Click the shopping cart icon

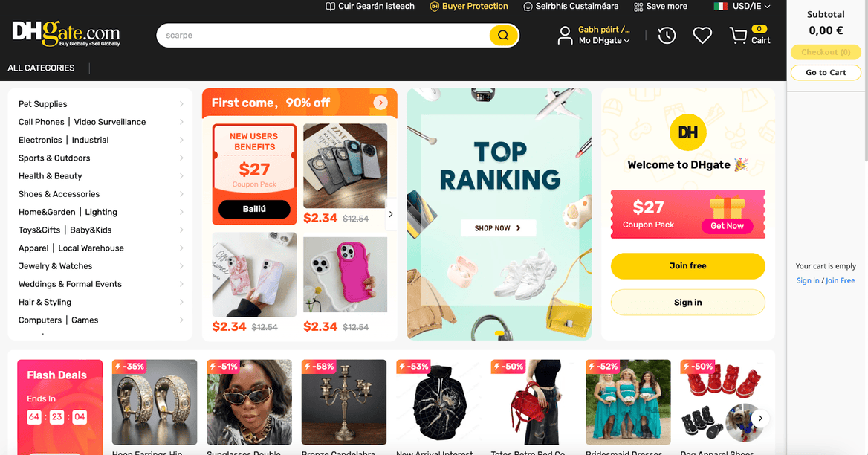click(738, 36)
